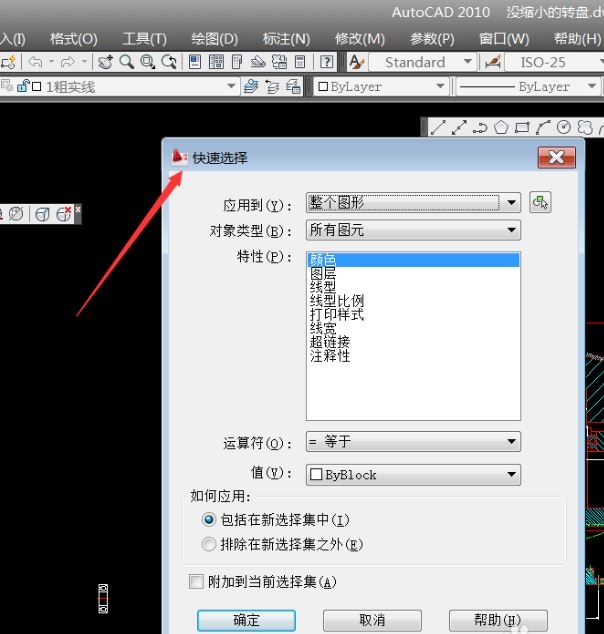Click the 确定 button
The height and width of the screenshot is (634, 604).
pyautogui.click(x=246, y=620)
